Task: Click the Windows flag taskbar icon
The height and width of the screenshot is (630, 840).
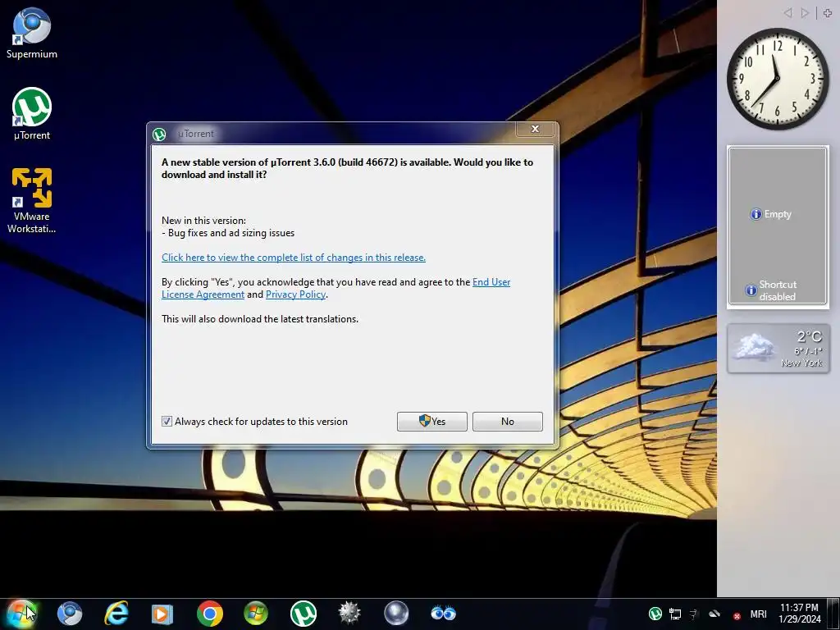Action: pos(256,614)
